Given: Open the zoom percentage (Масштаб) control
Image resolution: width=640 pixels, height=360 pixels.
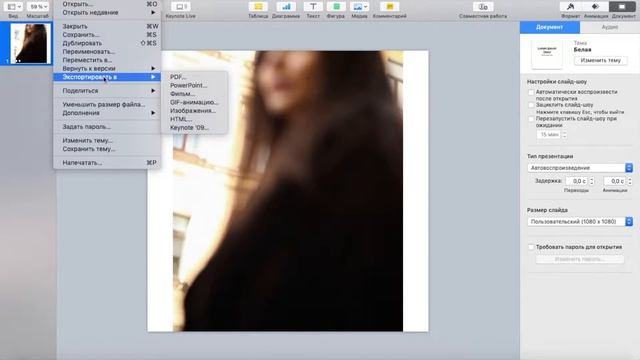Looking at the screenshot, I should click(x=38, y=7).
